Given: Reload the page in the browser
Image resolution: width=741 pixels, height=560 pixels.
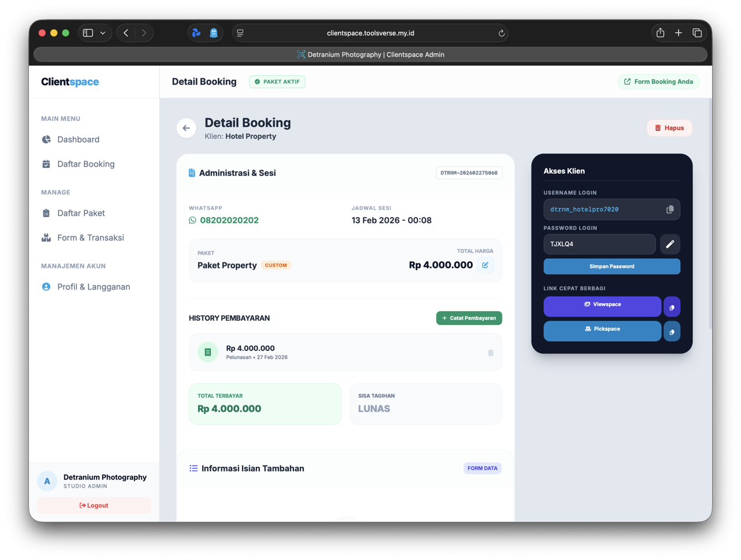Looking at the screenshot, I should coord(501,33).
